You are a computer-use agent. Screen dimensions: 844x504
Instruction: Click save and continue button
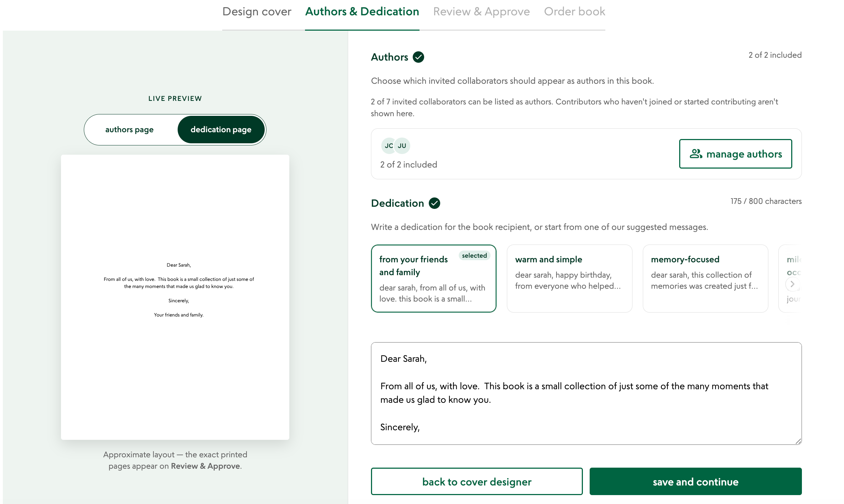(695, 482)
